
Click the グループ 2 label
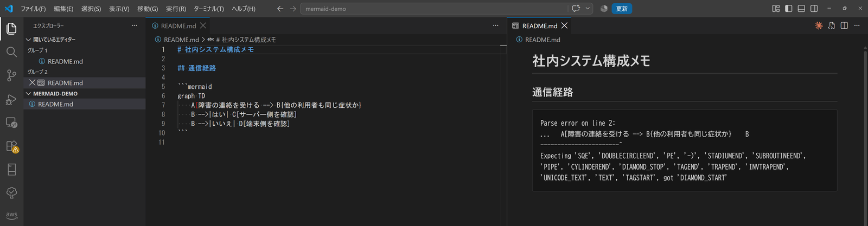coord(37,72)
